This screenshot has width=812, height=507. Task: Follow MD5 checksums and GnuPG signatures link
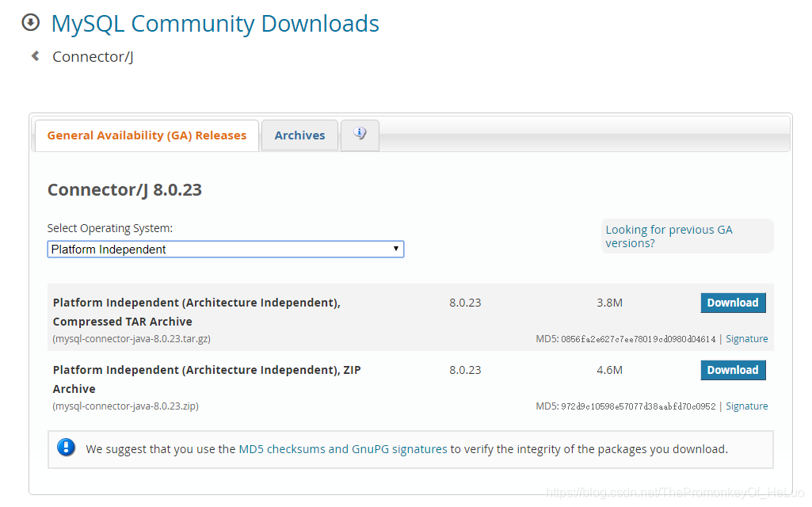coord(343,449)
